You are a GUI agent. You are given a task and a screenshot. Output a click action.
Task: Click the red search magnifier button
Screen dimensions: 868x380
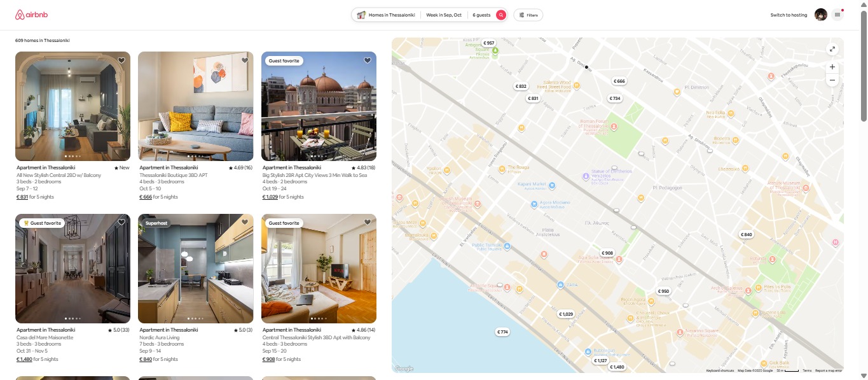501,15
